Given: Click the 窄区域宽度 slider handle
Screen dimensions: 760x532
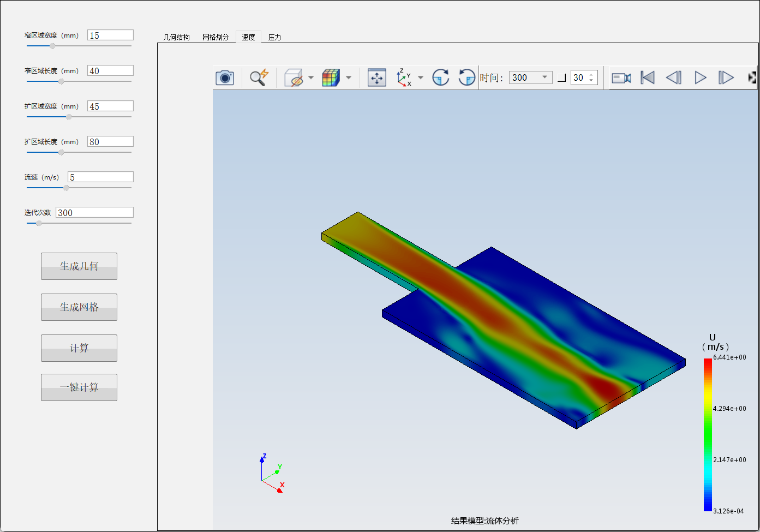Looking at the screenshot, I should click(x=52, y=46).
